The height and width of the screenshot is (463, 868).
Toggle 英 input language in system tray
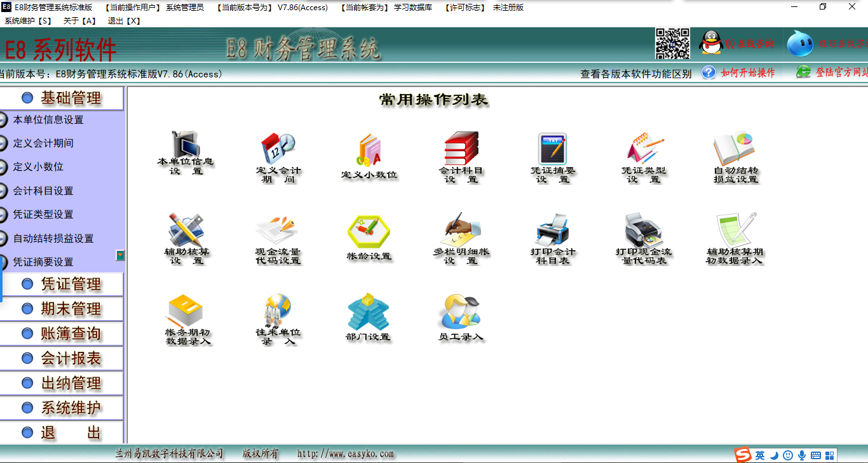(x=759, y=455)
